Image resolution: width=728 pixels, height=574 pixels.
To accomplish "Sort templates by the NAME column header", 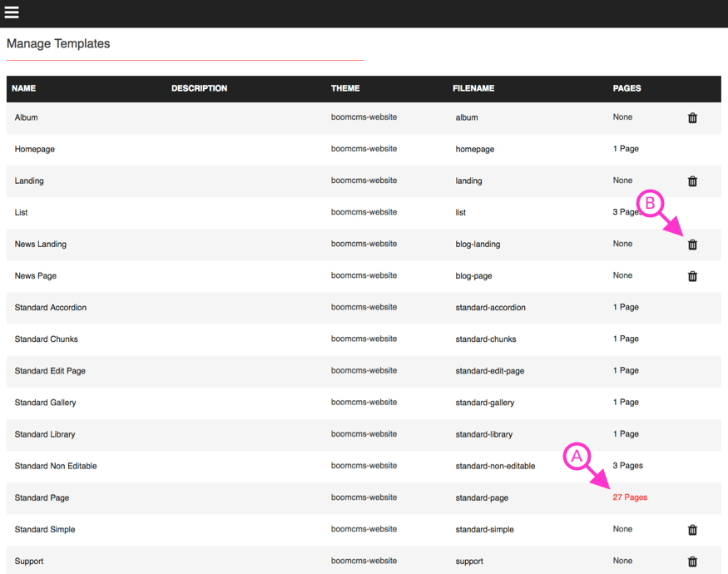I will coord(23,88).
